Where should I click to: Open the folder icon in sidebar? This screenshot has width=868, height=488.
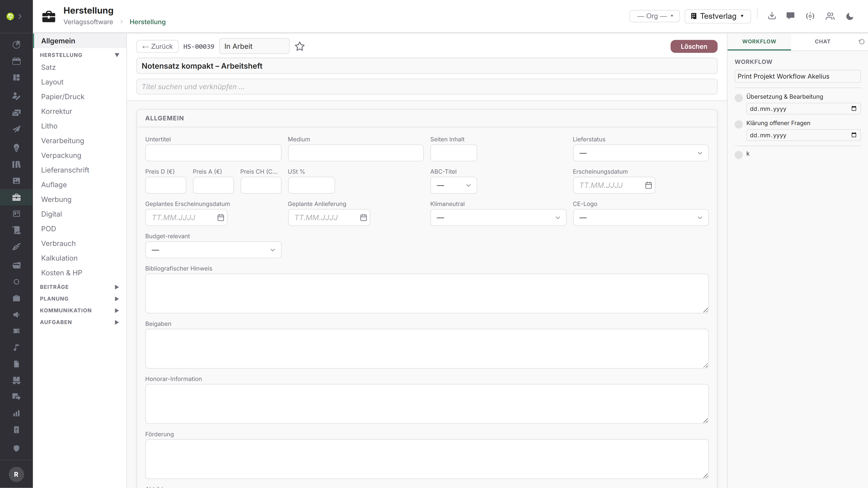[16, 265]
